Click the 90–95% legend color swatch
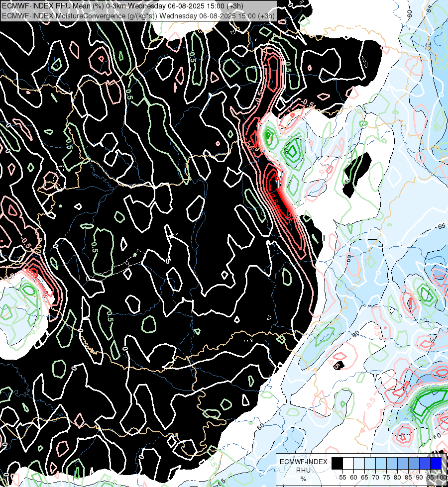 pyautogui.click(x=425, y=463)
